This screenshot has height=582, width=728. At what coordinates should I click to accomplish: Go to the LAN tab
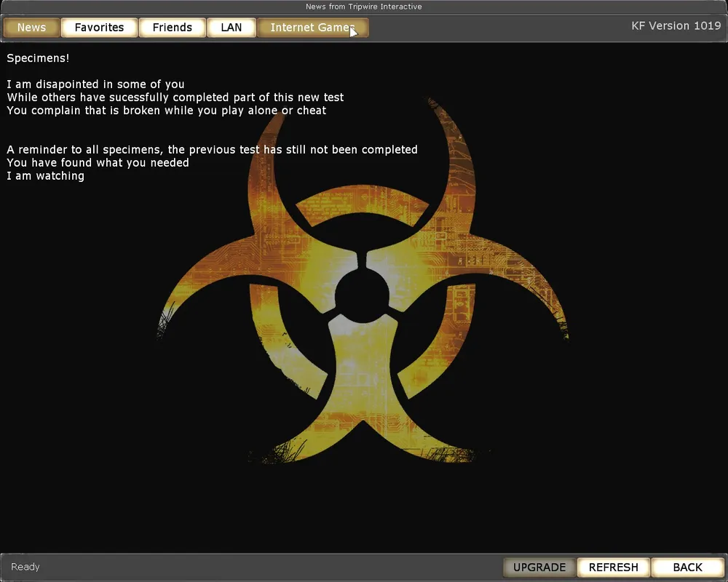click(231, 28)
